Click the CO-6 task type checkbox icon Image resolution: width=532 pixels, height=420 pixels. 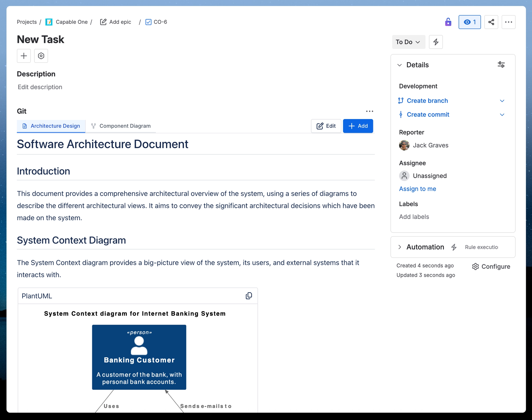148,22
